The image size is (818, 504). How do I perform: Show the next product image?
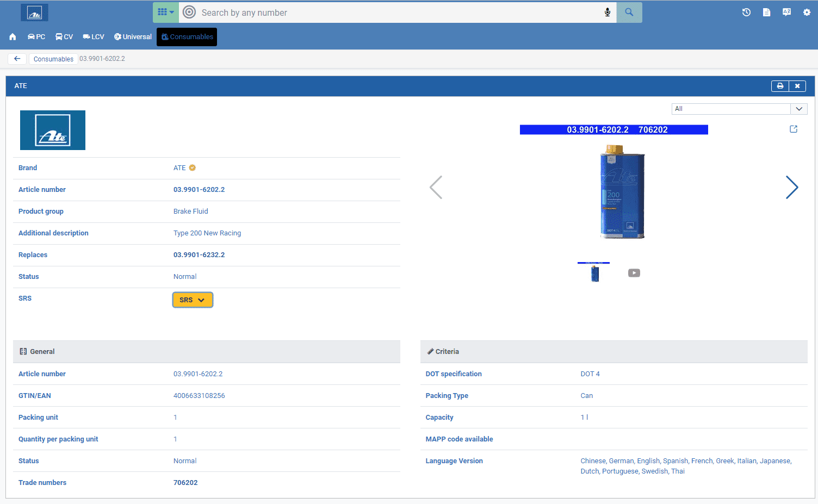click(791, 188)
